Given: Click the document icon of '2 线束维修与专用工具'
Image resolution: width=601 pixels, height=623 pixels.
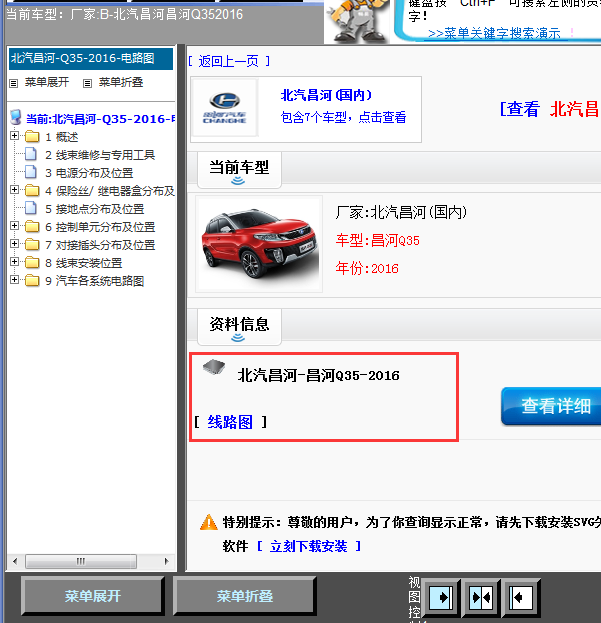Looking at the screenshot, I should point(31,154).
